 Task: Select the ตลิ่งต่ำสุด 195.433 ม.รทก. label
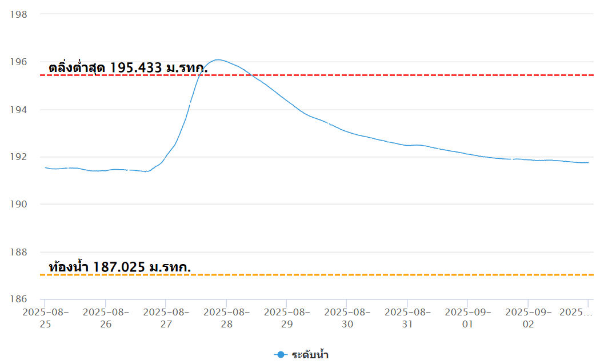click(128, 67)
